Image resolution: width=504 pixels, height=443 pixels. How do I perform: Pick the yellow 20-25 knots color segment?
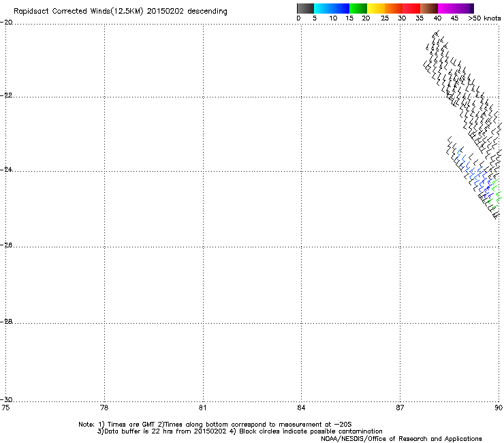coord(376,8)
